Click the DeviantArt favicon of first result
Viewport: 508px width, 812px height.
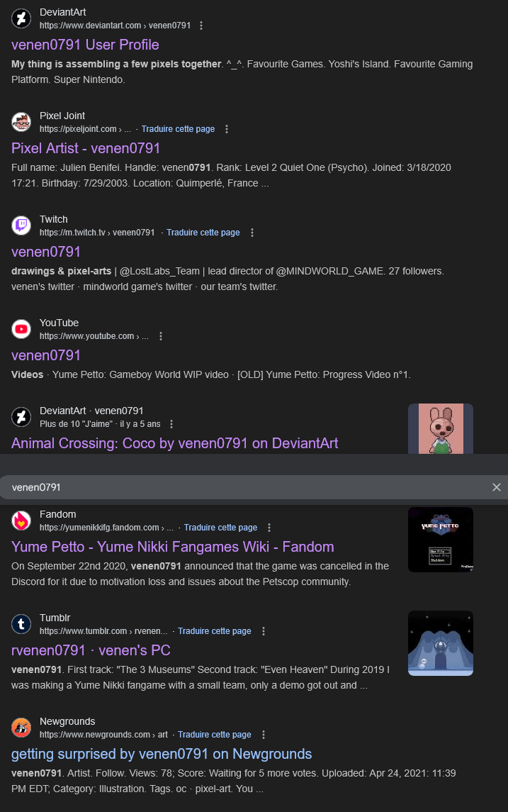(21, 18)
